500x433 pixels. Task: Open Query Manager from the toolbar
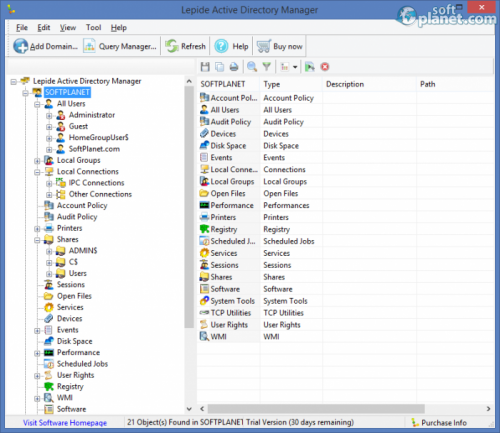120,46
